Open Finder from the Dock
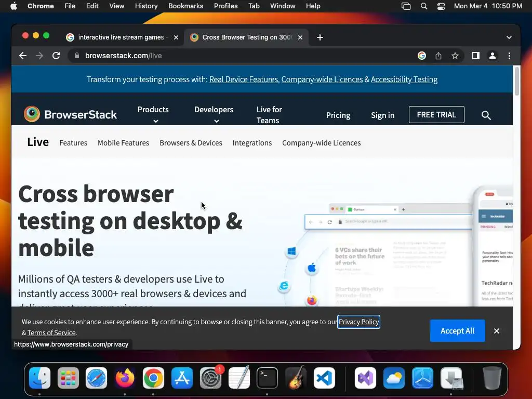Viewport: 532px width, 399px height. (x=39, y=378)
